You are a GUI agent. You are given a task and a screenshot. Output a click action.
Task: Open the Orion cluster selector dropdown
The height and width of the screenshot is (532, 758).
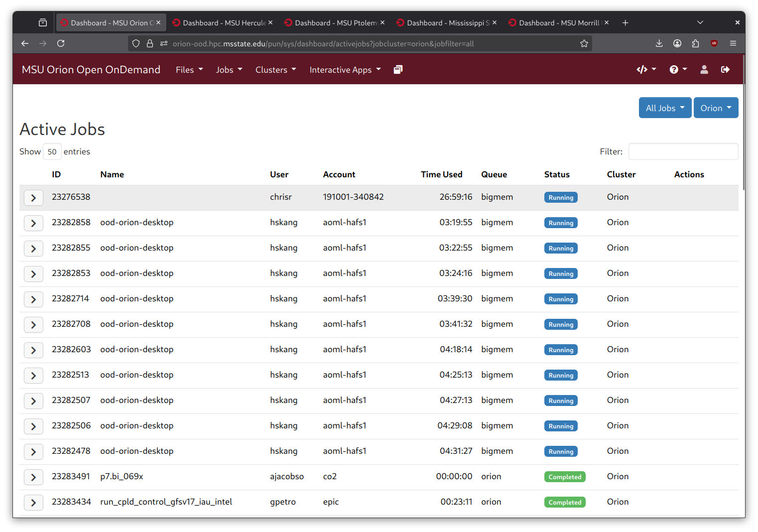[716, 108]
